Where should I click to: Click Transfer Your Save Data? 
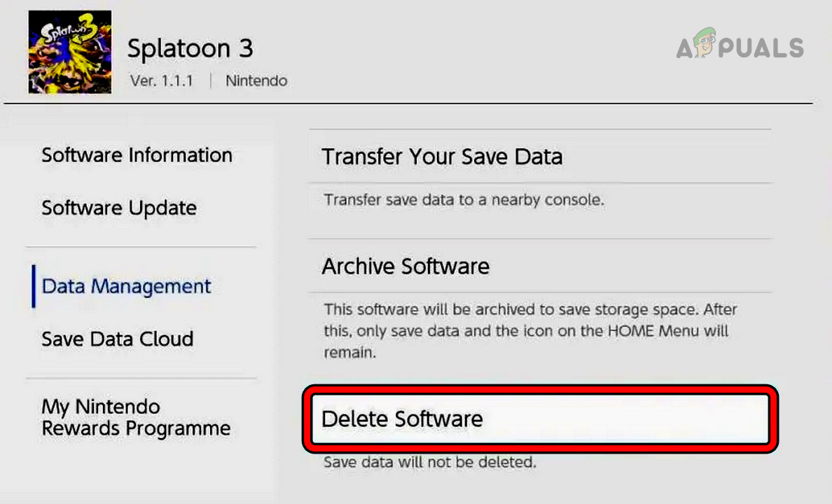[x=442, y=156]
